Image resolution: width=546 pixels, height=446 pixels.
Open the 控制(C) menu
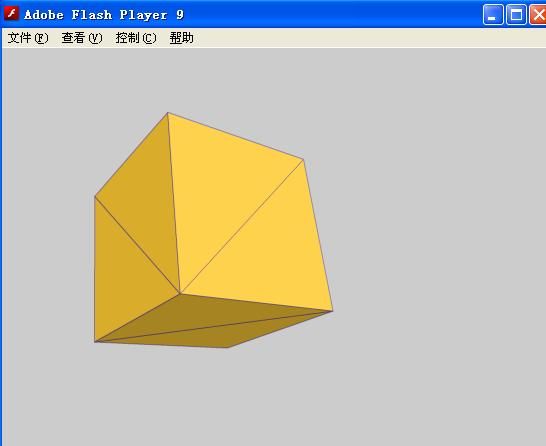point(136,38)
